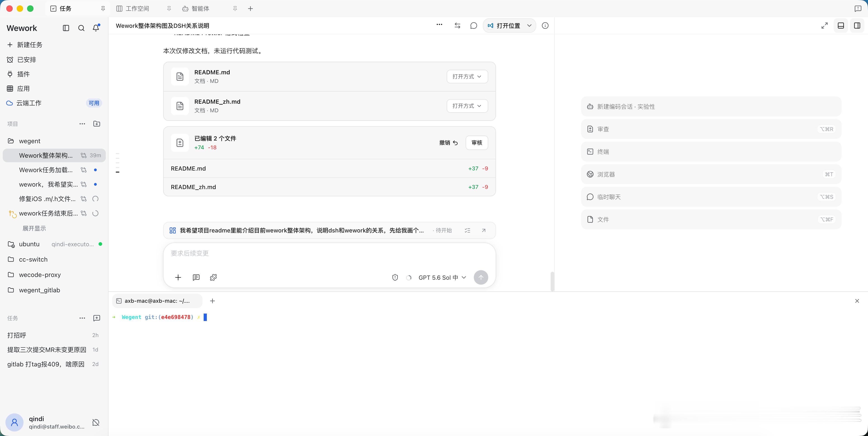Open the ubuntu project entry
The height and width of the screenshot is (436, 868).
pos(54,244)
